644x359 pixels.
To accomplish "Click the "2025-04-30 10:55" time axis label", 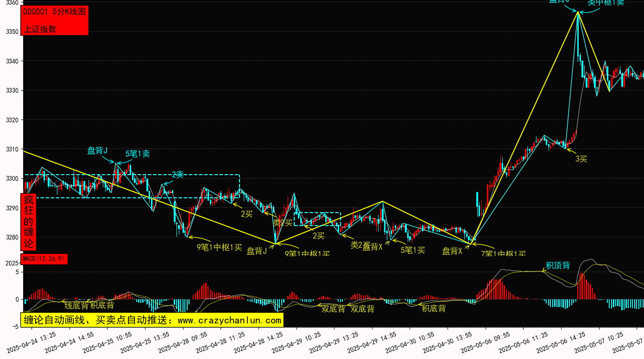I will [x=410, y=342].
